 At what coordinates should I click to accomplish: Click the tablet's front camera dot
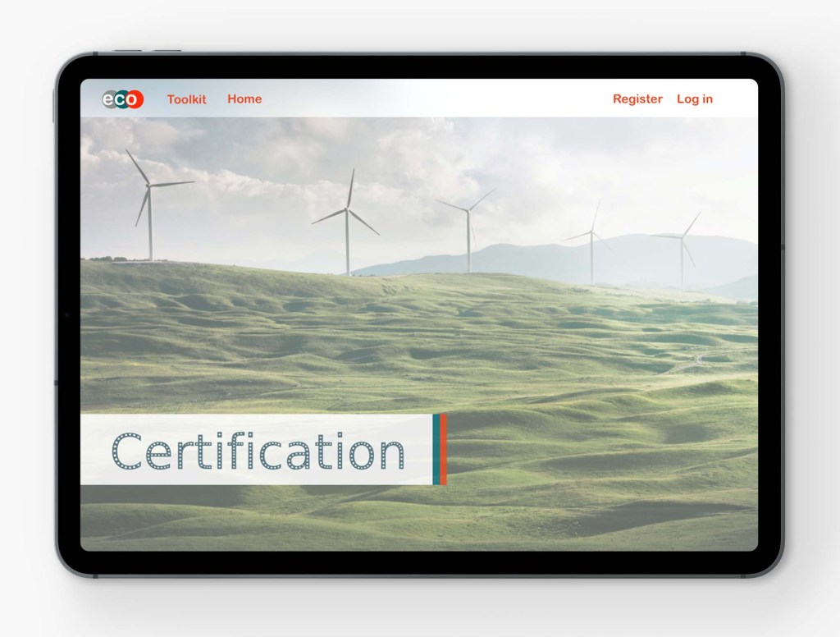point(66,314)
